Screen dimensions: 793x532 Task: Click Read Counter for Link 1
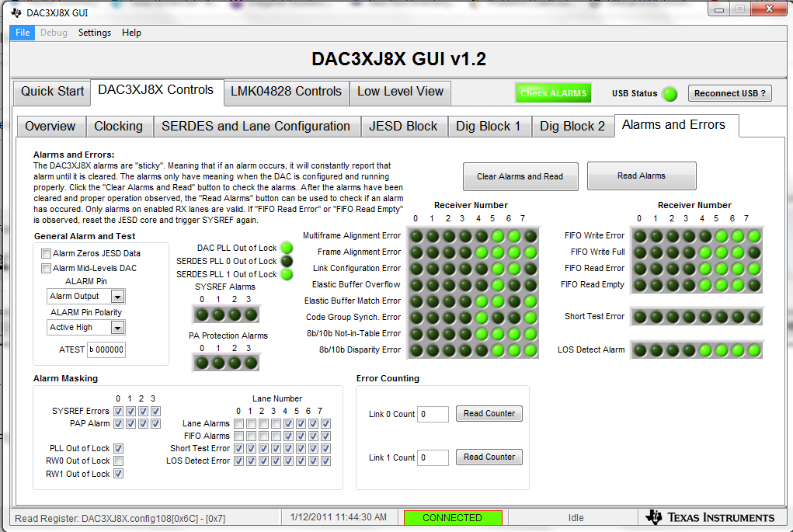click(x=489, y=457)
